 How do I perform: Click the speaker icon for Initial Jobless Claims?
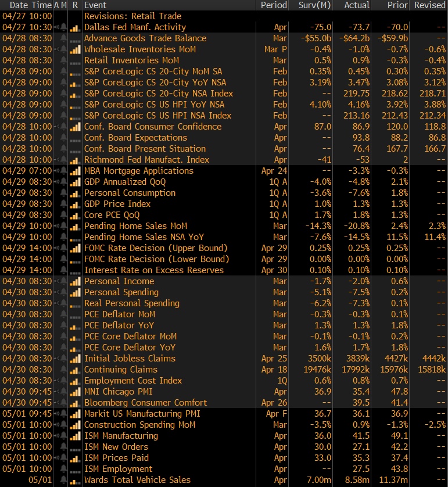(x=56, y=359)
